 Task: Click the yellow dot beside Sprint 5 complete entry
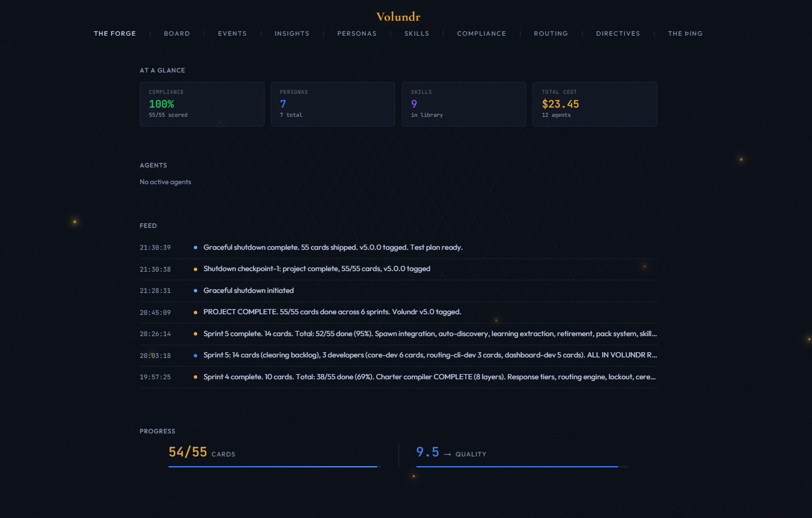196,333
